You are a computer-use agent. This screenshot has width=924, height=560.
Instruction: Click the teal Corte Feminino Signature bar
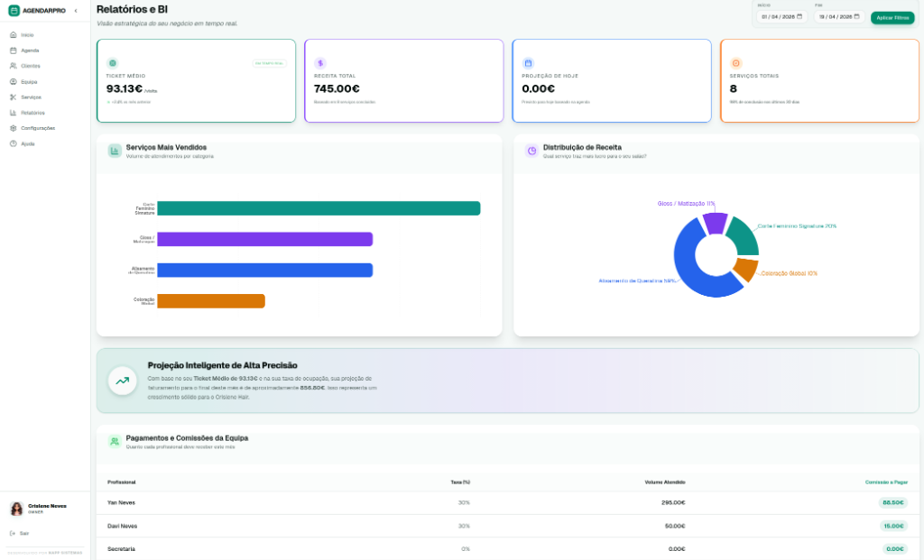[x=319, y=208]
